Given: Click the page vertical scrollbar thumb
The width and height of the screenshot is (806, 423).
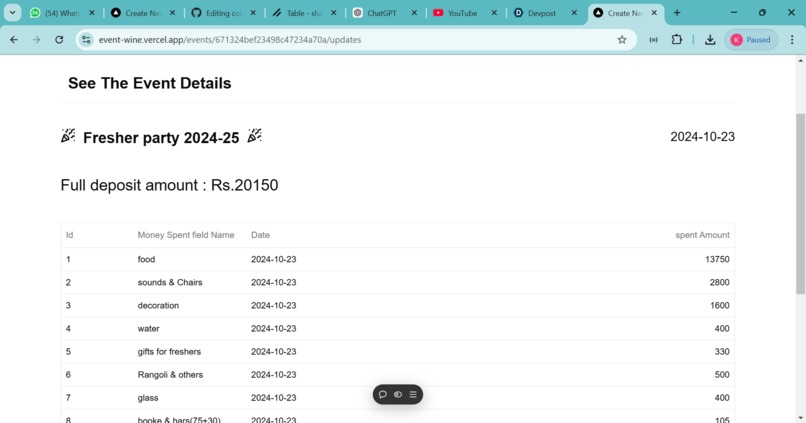Looking at the screenshot, I should [800, 204].
